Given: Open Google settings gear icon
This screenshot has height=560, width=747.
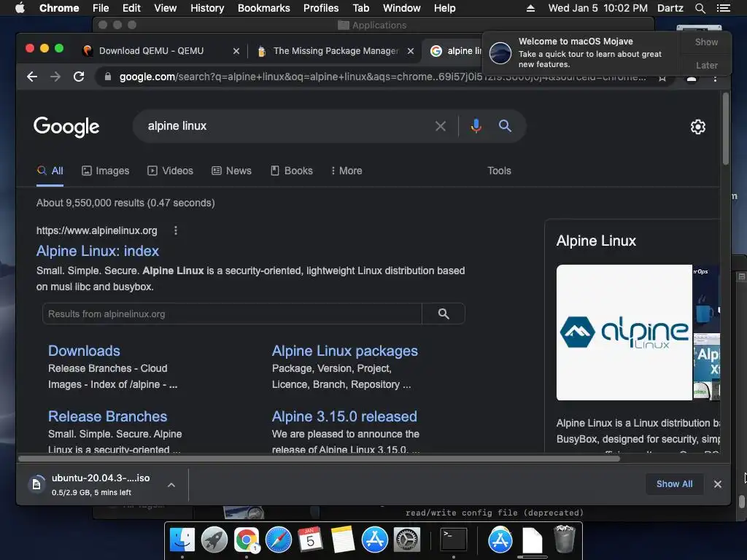Looking at the screenshot, I should [698, 127].
